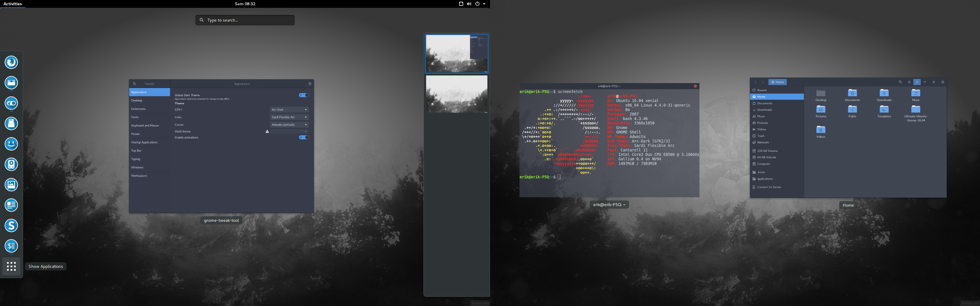Open the Files view options chevron

point(925,82)
